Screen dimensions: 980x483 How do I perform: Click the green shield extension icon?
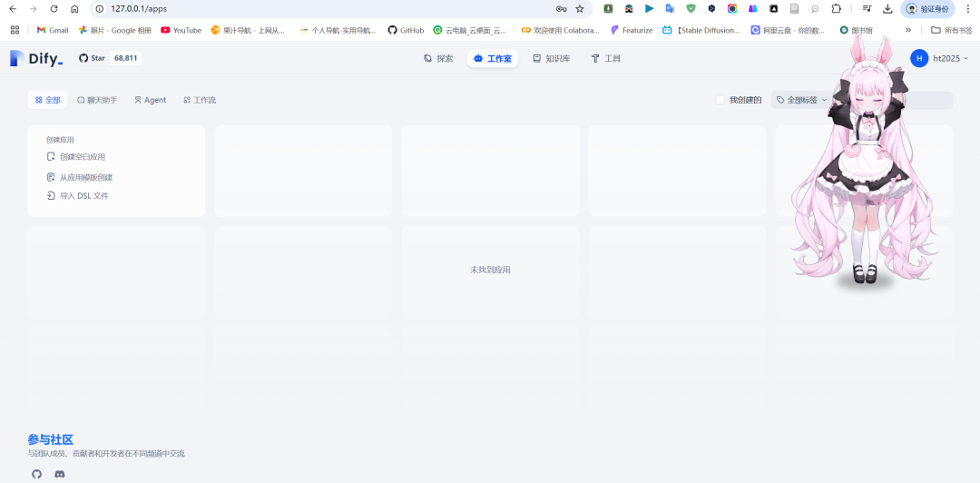pyautogui.click(x=691, y=9)
